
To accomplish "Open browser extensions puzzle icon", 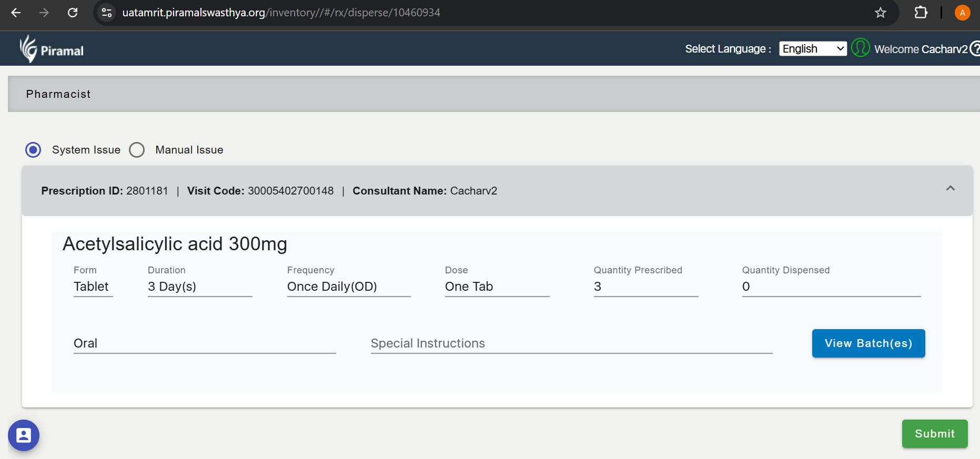I will click(921, 13).
